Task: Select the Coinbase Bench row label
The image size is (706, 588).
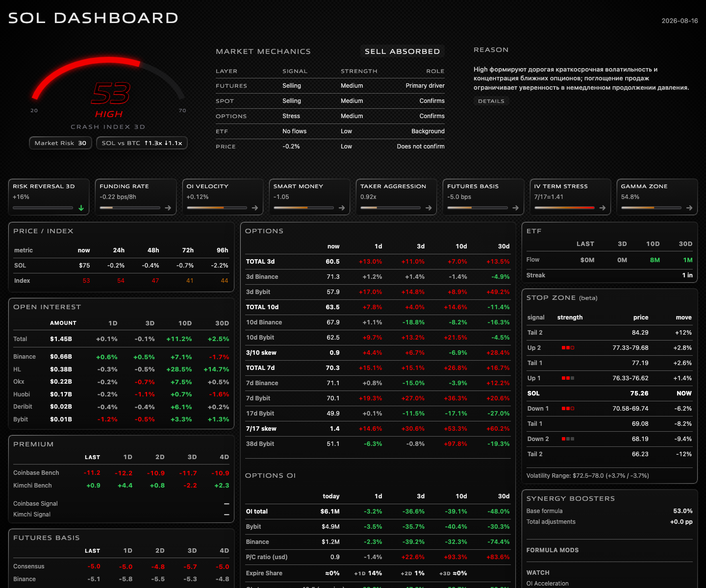Action: click(x=36, y=473)
